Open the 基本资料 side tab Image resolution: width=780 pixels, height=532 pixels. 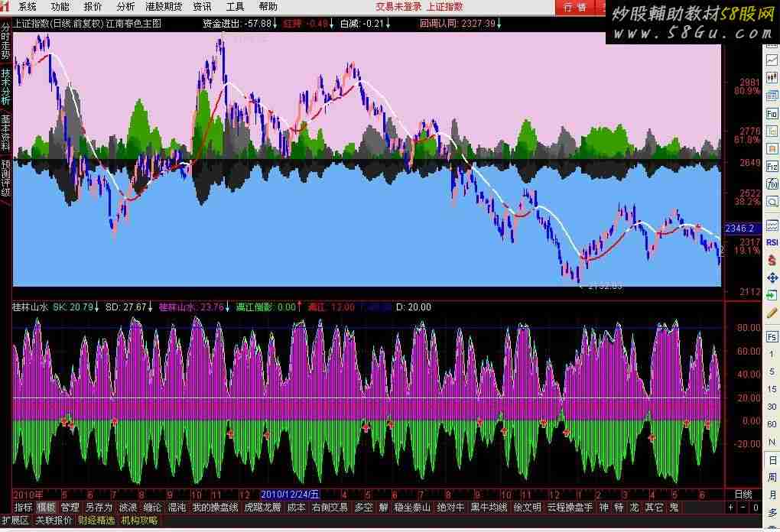click(5, 132)
